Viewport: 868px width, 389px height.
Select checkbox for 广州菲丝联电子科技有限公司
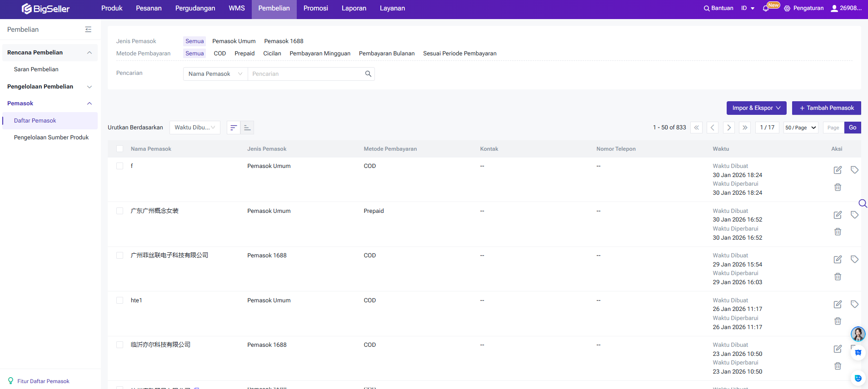tap(120, 256)
